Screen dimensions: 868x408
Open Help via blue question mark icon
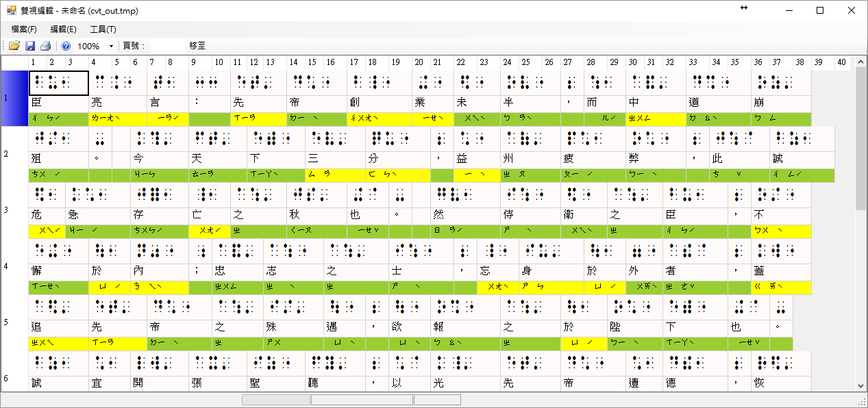[x=66, y=46]
